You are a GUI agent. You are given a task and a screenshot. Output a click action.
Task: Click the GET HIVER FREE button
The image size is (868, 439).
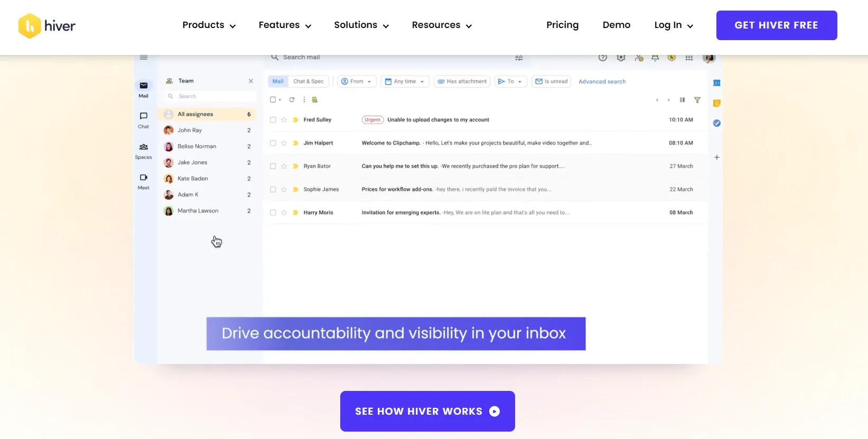(777, 25)
